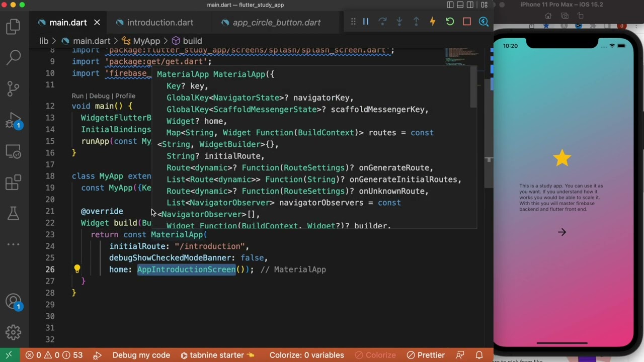Click the "/introduction" string on line 24

coord(209,246)
